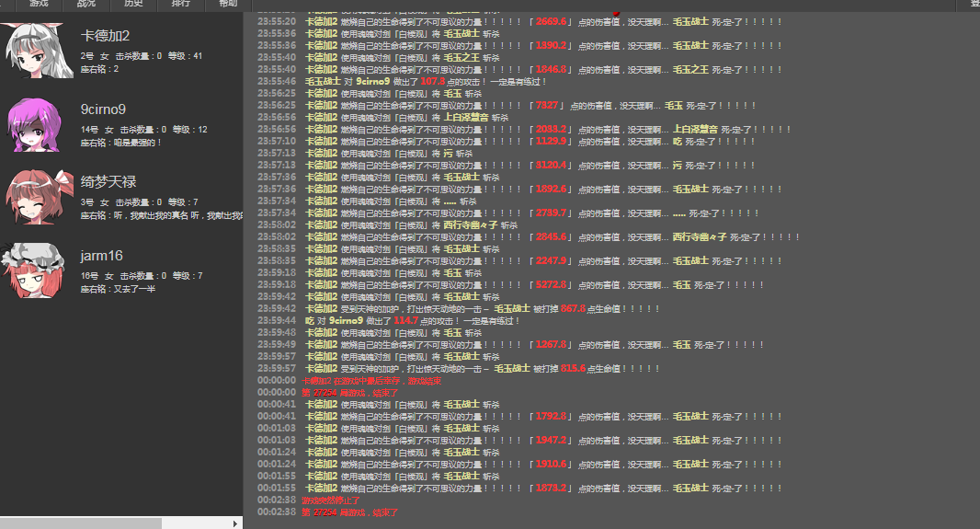
Task: Click player name 绮梦天禄 in the list
Action: pos(108,182)
